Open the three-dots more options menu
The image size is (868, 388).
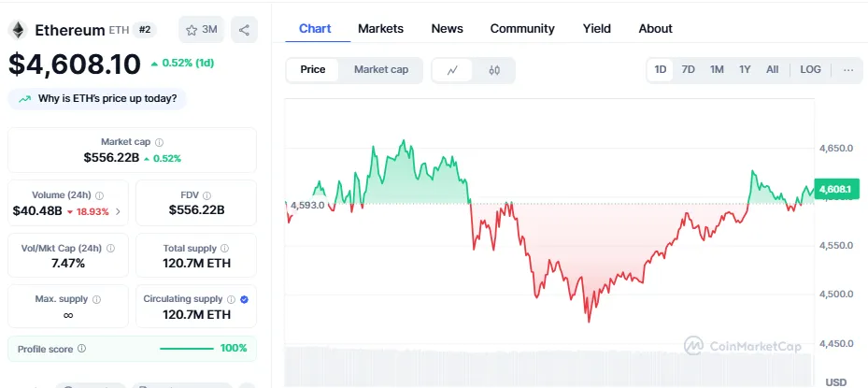pyautogui.click(x=847, y=70)
